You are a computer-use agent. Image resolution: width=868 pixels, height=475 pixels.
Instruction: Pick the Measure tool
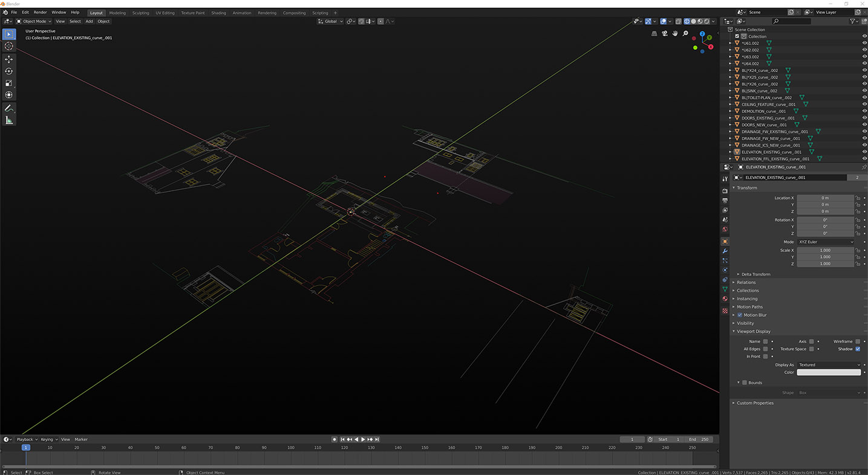[x=9, y=120]
